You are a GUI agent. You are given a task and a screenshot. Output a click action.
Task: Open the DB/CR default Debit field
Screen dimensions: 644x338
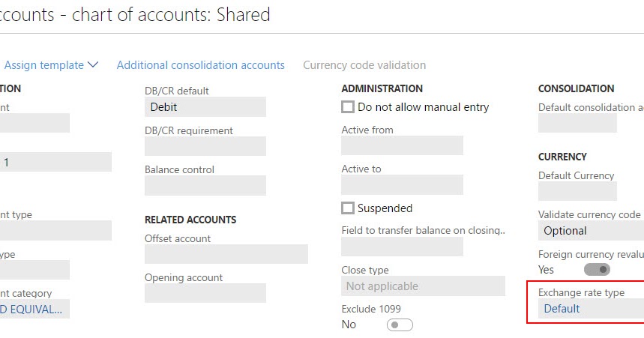(x=205, y=107)
